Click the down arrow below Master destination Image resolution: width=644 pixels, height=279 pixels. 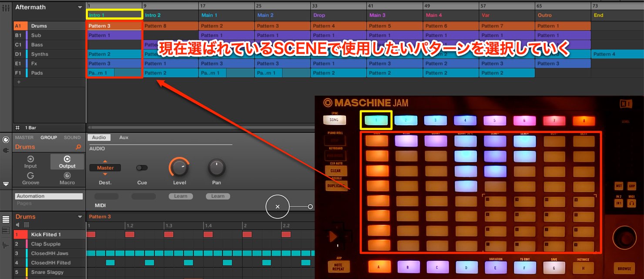105,174
